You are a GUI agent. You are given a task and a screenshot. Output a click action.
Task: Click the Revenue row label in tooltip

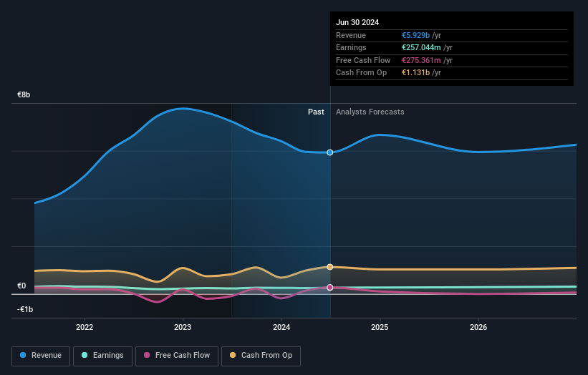pos(351,35)
